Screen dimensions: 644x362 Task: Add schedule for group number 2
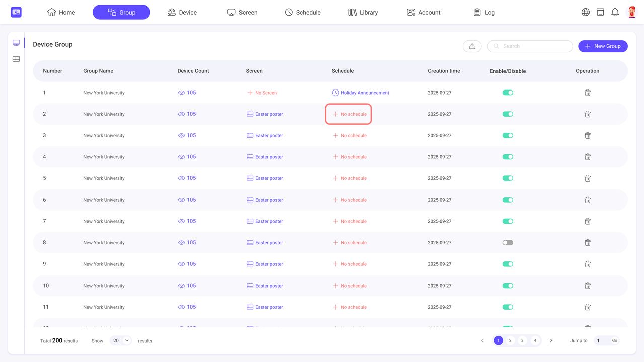349,114
